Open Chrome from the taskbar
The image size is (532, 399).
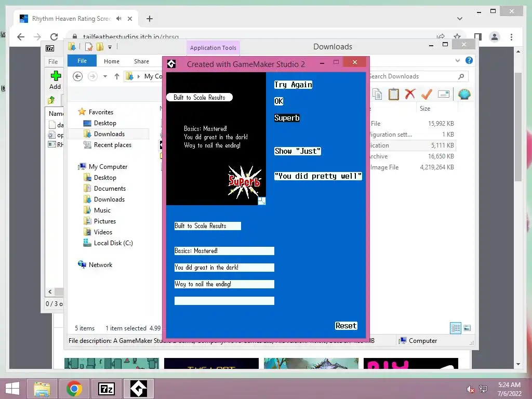click(74, 389)
